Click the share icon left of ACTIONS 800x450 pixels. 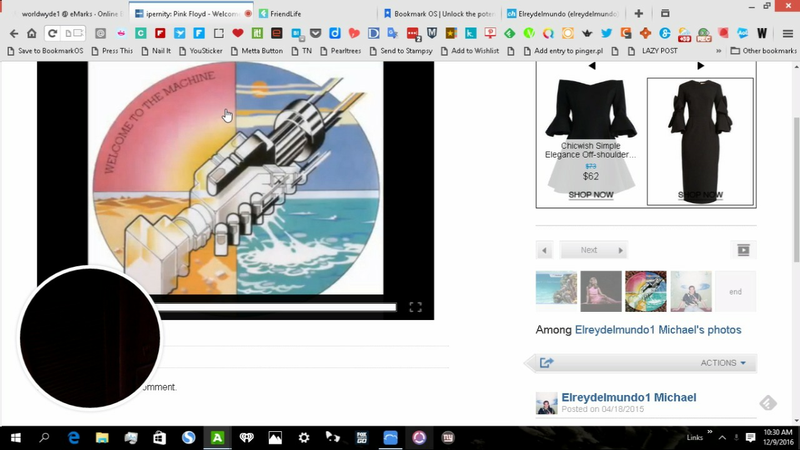[x=547, y=363]
